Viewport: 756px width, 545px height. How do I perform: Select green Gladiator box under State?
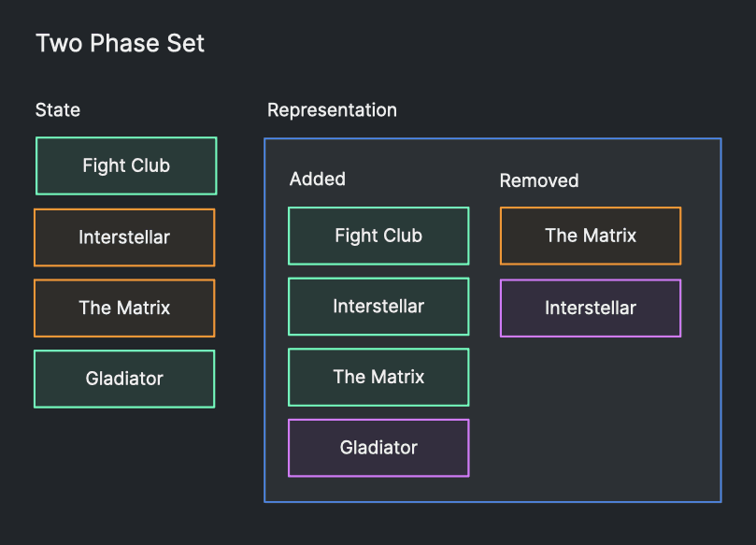point(124,379)
